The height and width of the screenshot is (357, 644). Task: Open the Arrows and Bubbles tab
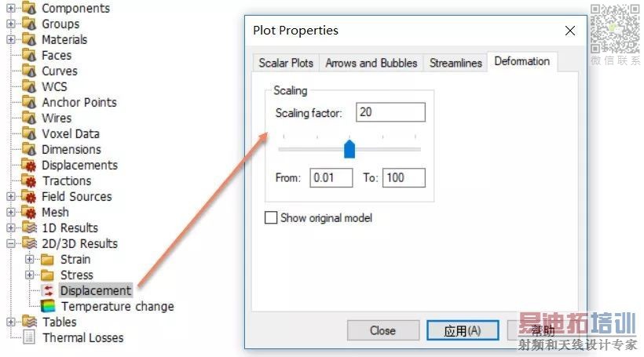click(x=371, y=63)
